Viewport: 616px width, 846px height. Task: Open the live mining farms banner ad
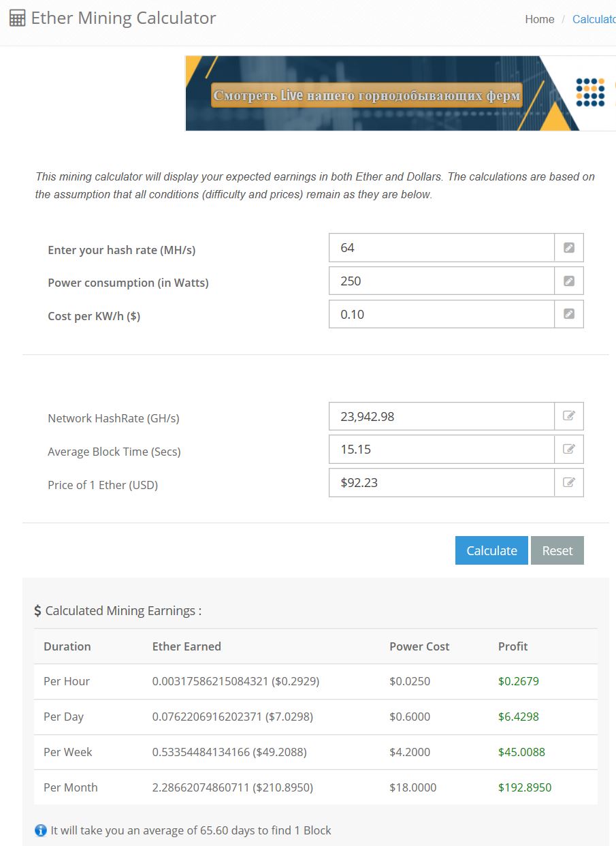coord(368,95)
